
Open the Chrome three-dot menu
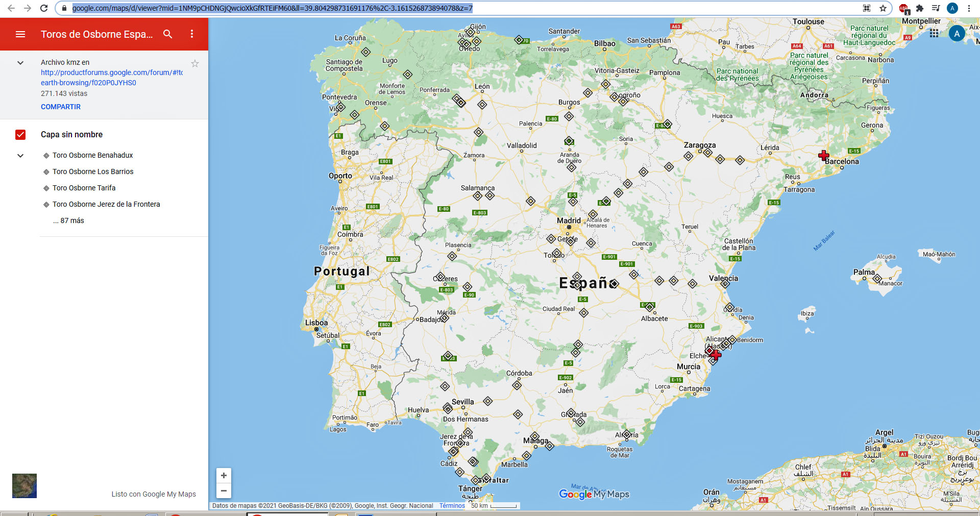pyautogui.click(x=969, y=8)
